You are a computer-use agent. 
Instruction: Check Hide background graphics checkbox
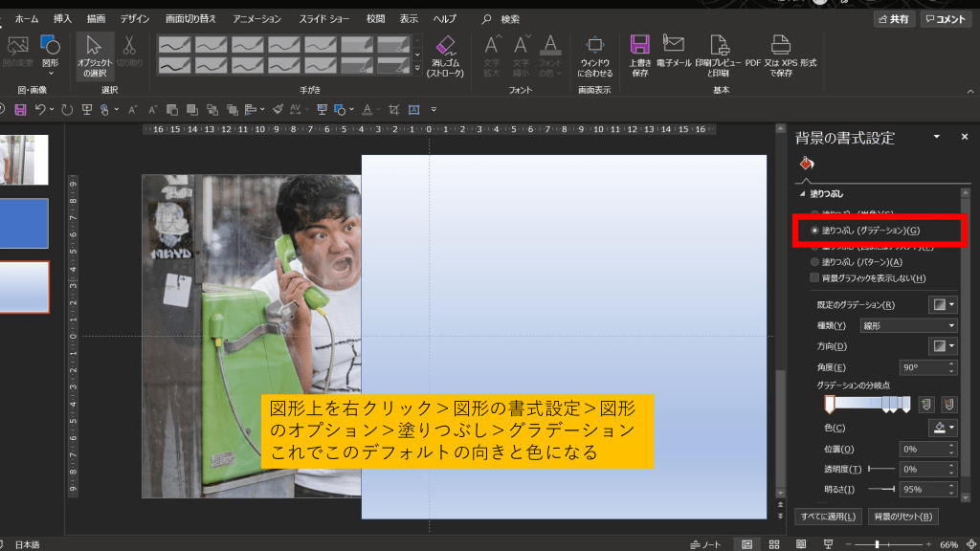pyautogui.click(x=815, y=278)
